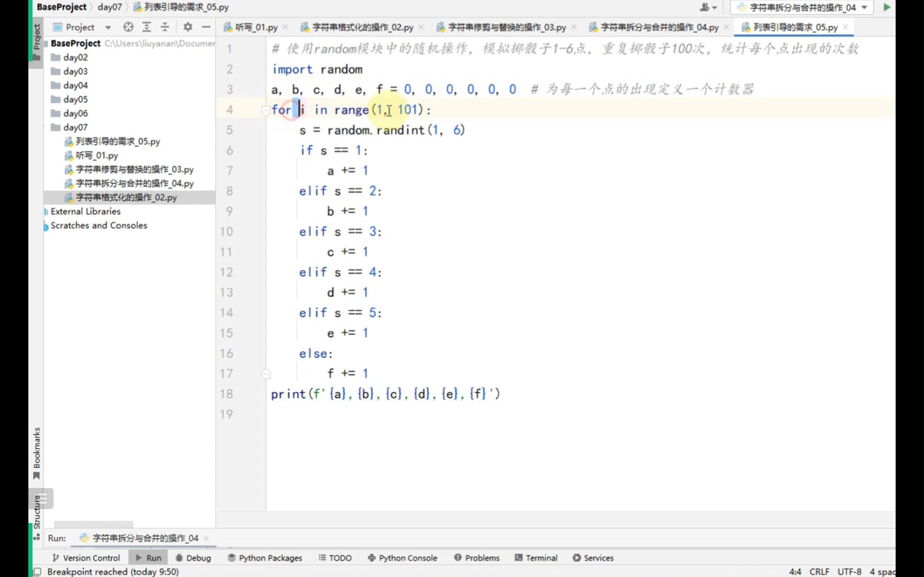Collapse the for loop fold marker on line 4

point(265,110)
